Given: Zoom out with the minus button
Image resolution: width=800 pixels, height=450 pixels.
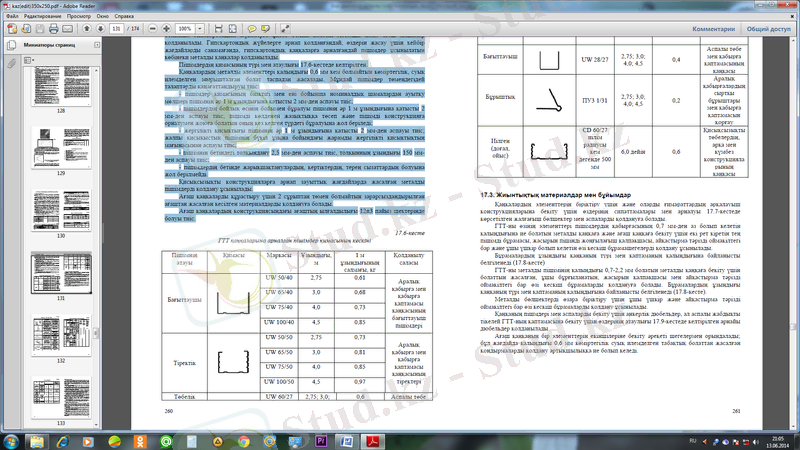Looking at the screenshot, I should [153, 30].
